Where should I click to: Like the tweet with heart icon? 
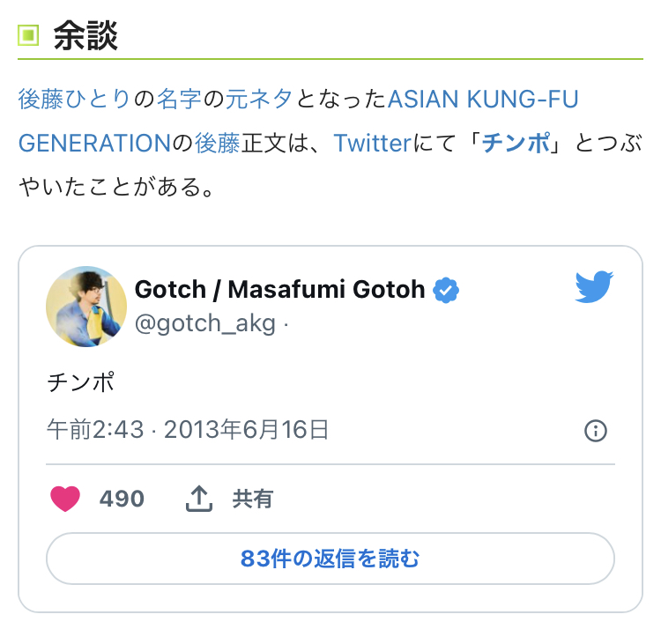click(65, 500)
